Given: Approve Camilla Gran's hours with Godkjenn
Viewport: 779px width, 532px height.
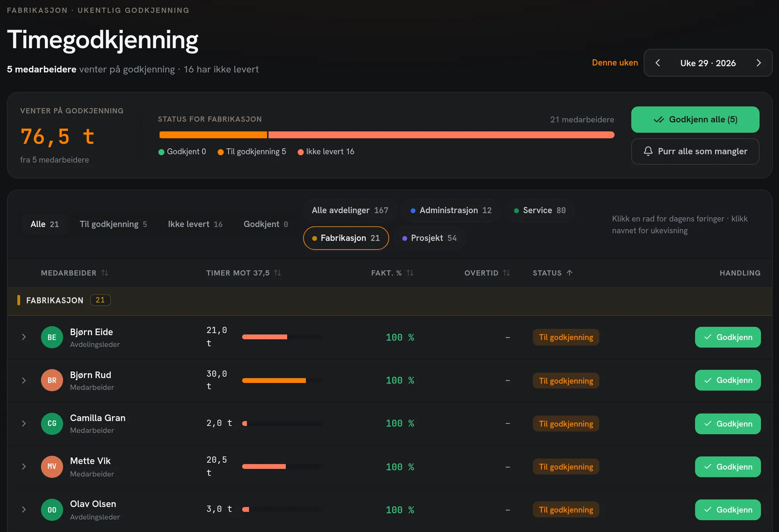Looking at the screenshot, I should [x=728, y=424].
